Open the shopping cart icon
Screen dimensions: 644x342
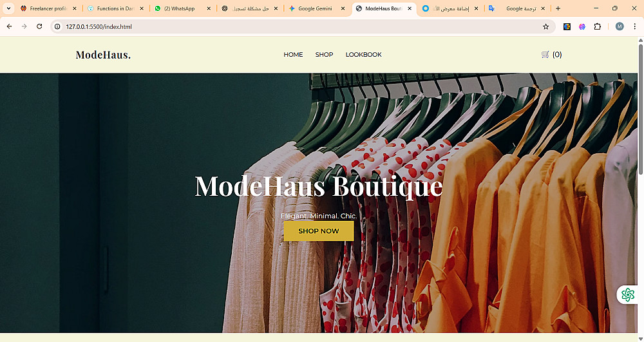tap(545, 55)
